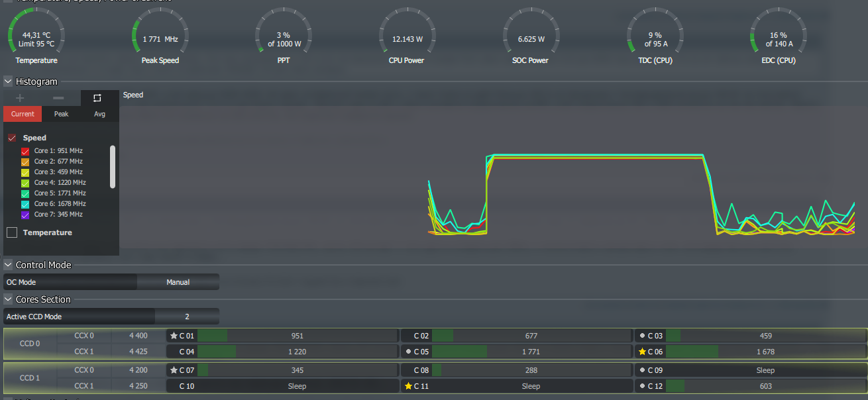Click the SOC Power gauge dial
Image resolution: width=868 pixels, height=400 pixels.
coord(531,34)
